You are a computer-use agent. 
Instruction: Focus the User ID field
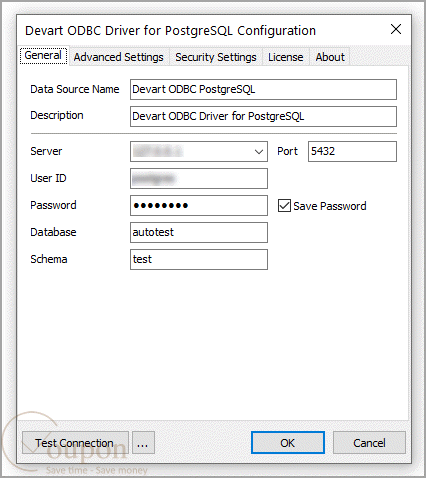(199, 178)
